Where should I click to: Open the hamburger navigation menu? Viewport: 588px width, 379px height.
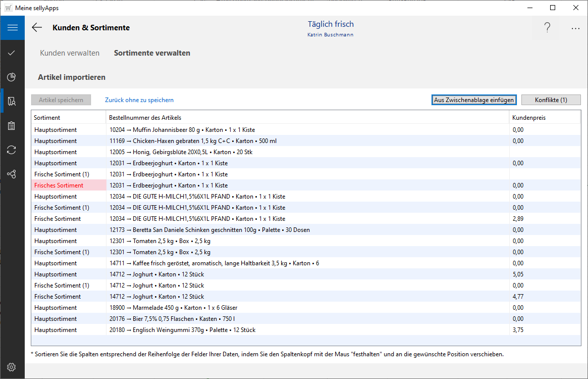12,28
